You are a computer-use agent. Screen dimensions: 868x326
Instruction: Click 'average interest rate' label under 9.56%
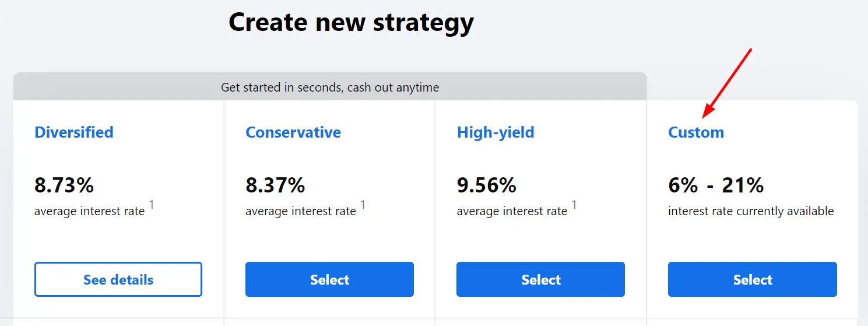click(512, 211)
